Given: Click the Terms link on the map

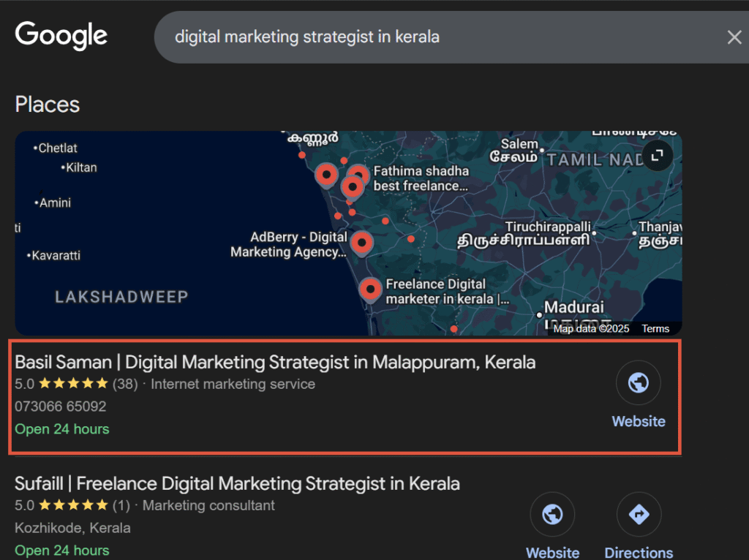Looking at the screenshot, I should pos(655,329).
